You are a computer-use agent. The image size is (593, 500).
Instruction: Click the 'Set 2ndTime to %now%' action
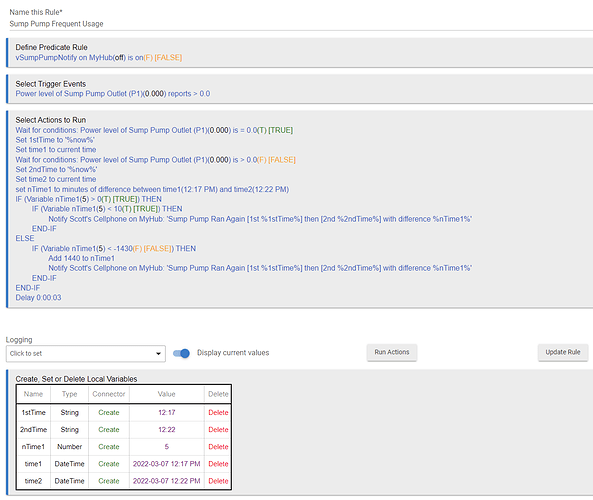(x=56, y=169)
